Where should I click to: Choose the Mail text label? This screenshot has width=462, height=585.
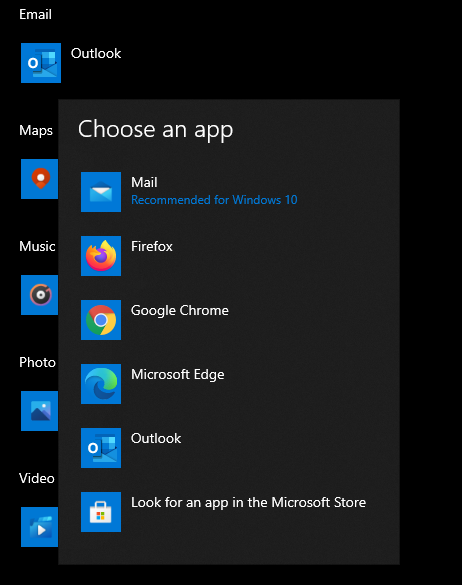[144, 182]
